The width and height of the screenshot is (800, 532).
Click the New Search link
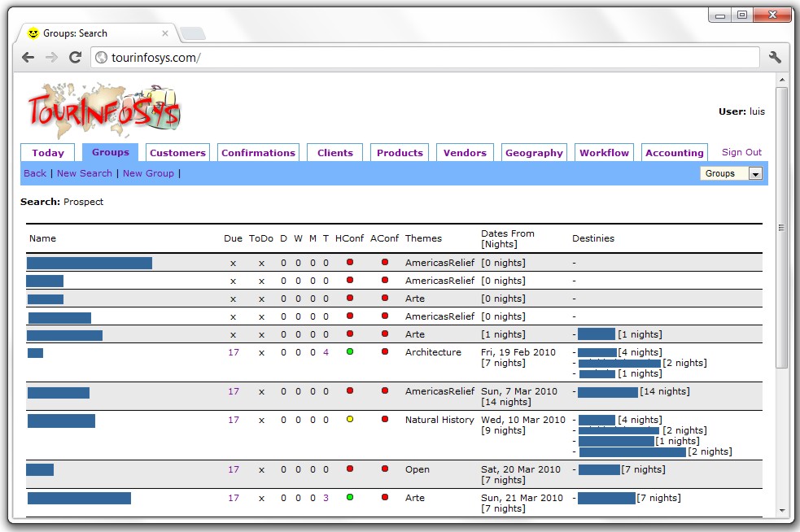(x=85, y=173)
